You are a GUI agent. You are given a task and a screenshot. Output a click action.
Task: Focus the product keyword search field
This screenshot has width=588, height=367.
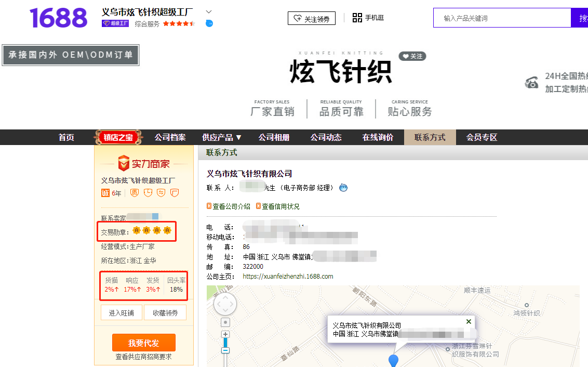(502, 18)
